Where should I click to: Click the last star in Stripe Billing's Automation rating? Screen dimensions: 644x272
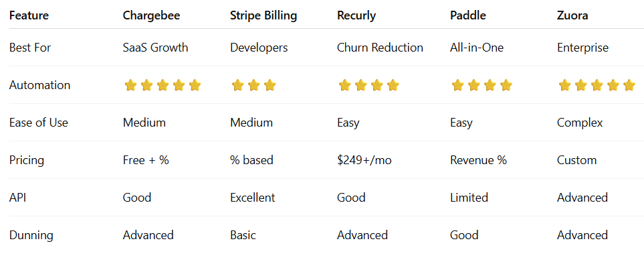click(270, 85)
